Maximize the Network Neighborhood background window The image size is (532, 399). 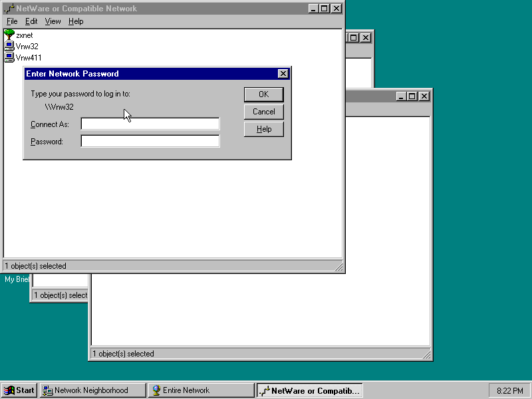[x=353, y=38]
